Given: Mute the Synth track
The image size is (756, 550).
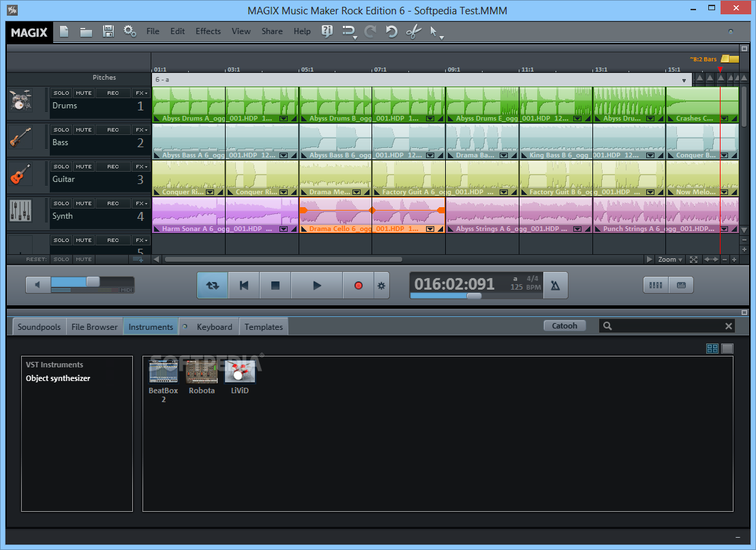Looking at the screenshot, I should click(x=83, y=203).
